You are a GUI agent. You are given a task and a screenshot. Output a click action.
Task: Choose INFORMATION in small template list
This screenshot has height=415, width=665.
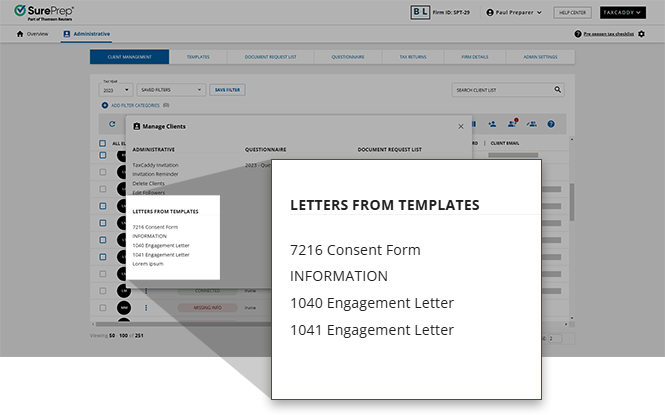pos(149,236)
